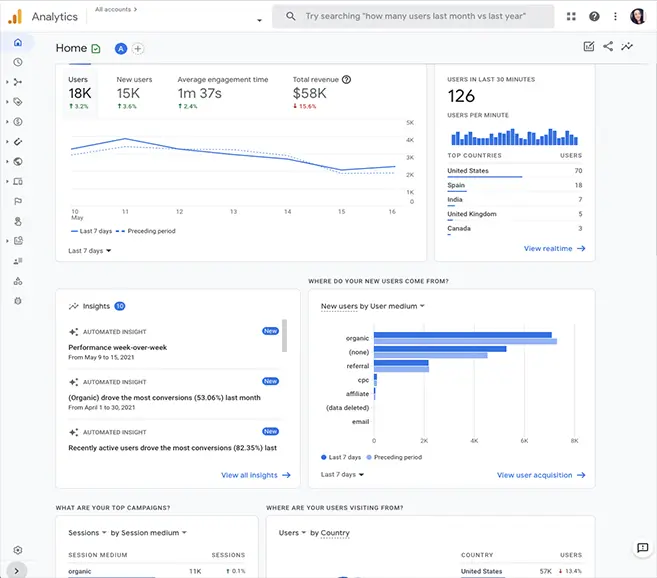
Task: Click the Help question mark icon
Action: 594,17
